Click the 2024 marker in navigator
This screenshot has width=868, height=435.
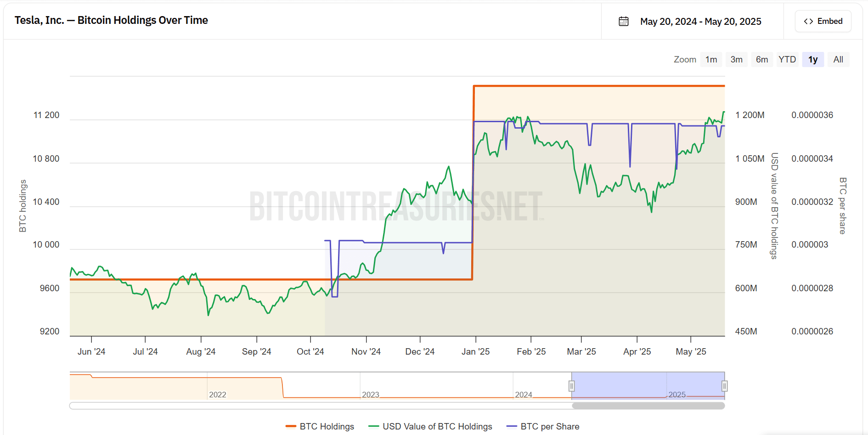pos(524,395)
